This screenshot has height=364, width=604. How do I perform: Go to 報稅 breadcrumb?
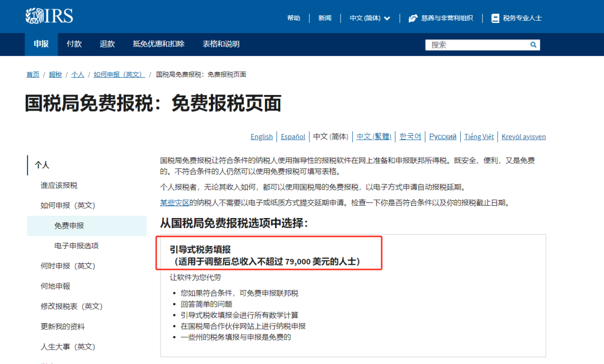click(55, 74)
